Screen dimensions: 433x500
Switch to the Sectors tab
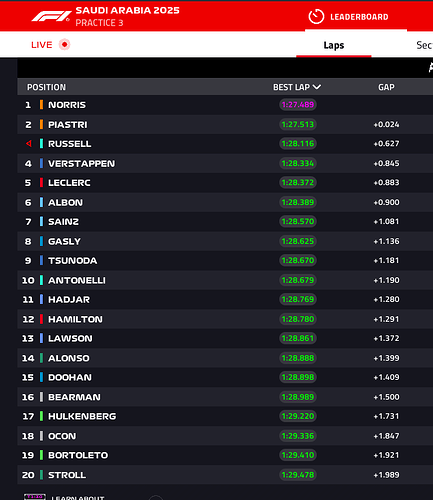[425, 45]
